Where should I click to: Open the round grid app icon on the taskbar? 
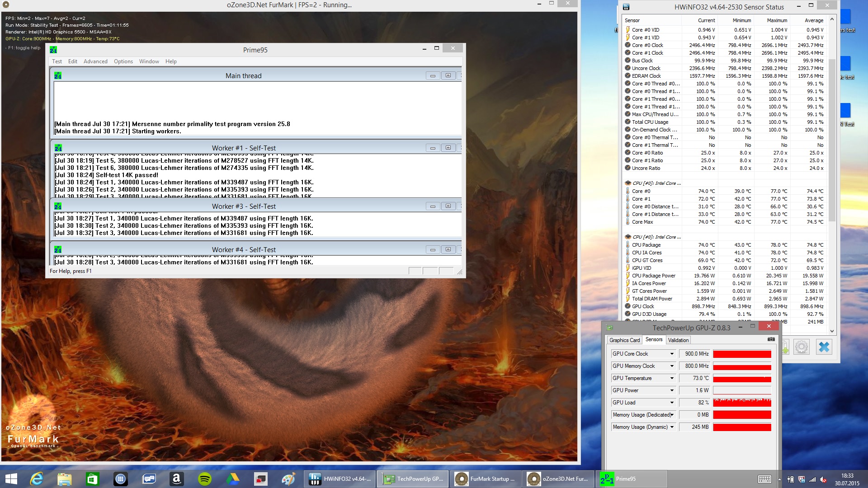click(x=120, y=479)
